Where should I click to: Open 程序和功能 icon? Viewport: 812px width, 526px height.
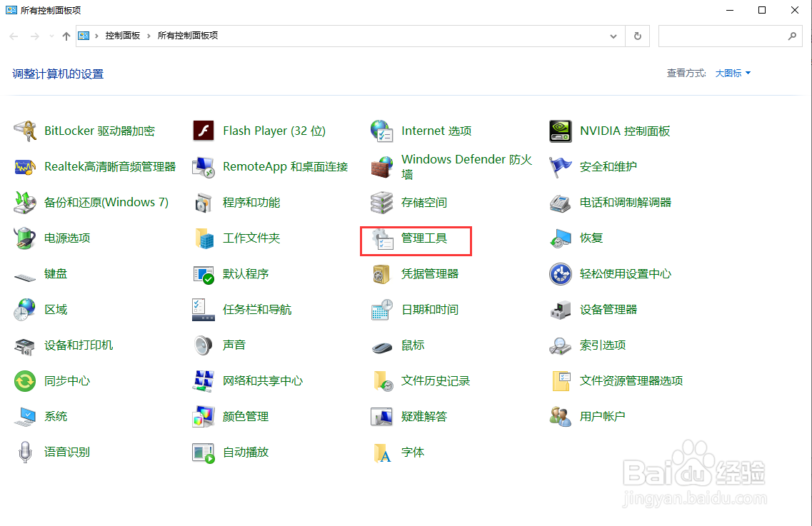pyautogui.click(x=204, y=203)
